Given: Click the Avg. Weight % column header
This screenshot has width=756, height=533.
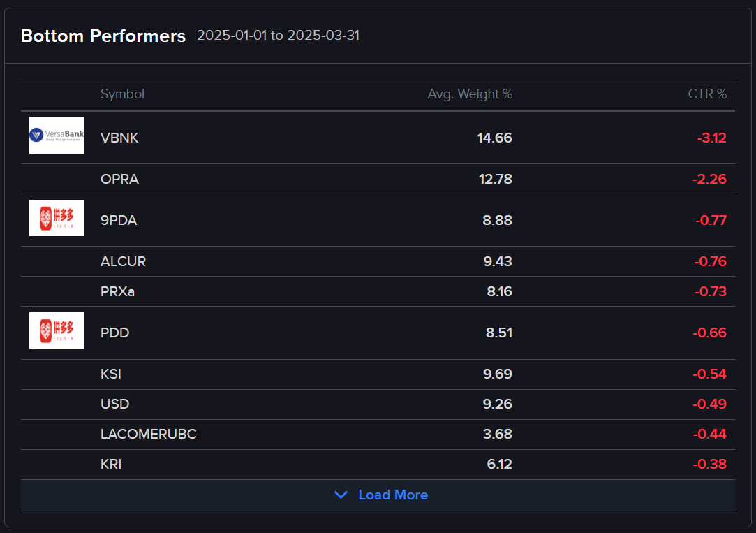Looking at the screenshot, I should [x=470, y=94].
